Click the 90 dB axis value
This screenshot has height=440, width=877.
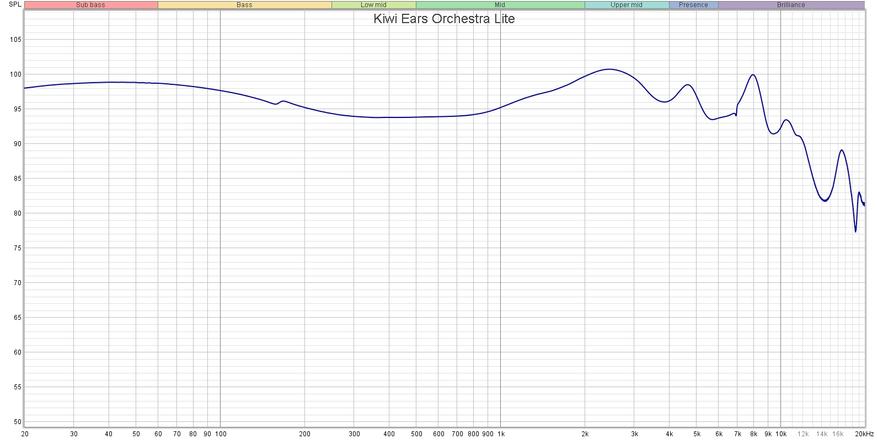17,144
